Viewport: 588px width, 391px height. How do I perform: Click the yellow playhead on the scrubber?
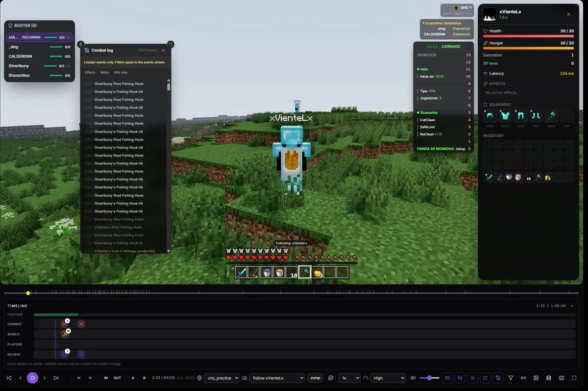28,293
